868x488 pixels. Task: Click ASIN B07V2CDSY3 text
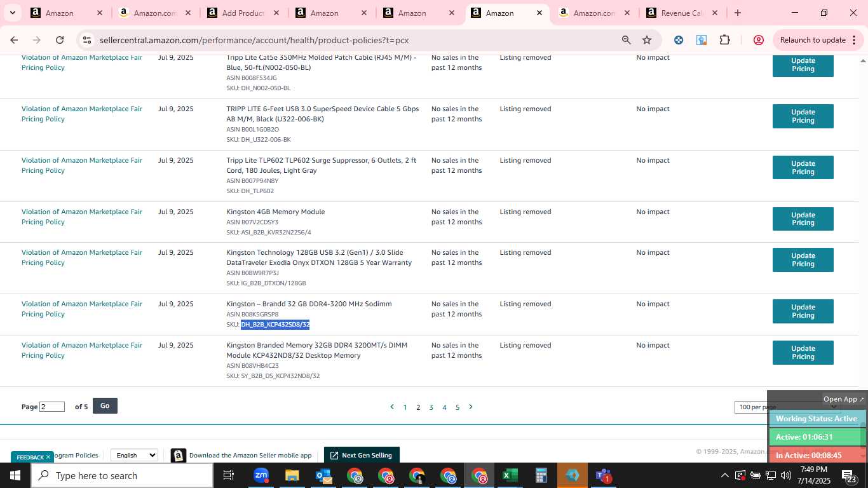pos(252,222)
